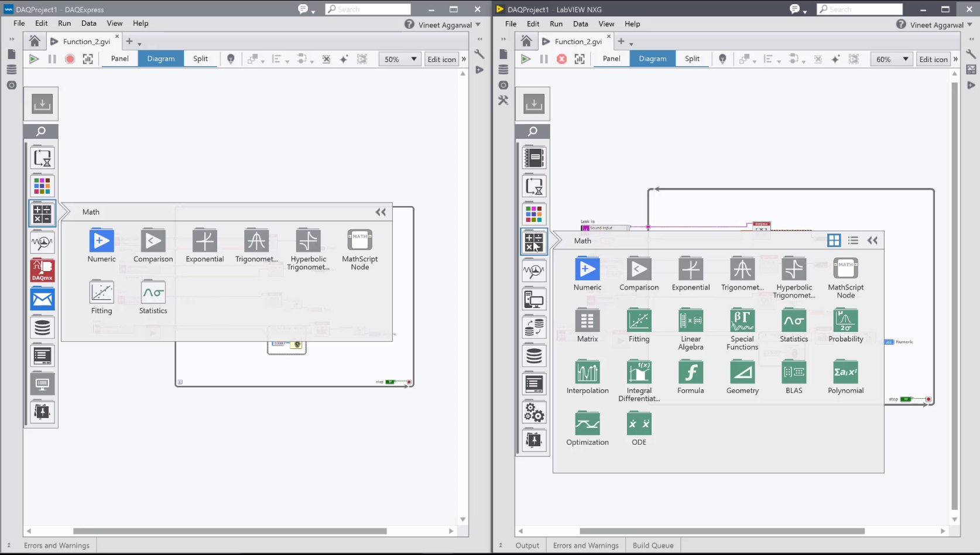The width and height of the screenshot is (980, 555).
Task: Switch to grid view in LabVIEW Math palette
Action: point(834,241)
